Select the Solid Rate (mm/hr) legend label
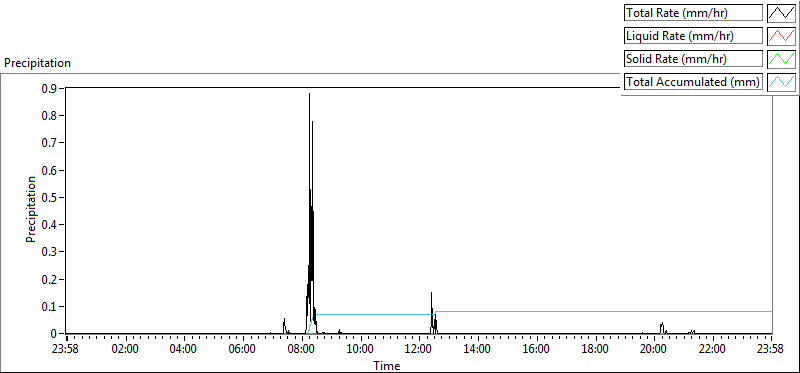Viewport: 800px width, 373px height. (693, 59)
